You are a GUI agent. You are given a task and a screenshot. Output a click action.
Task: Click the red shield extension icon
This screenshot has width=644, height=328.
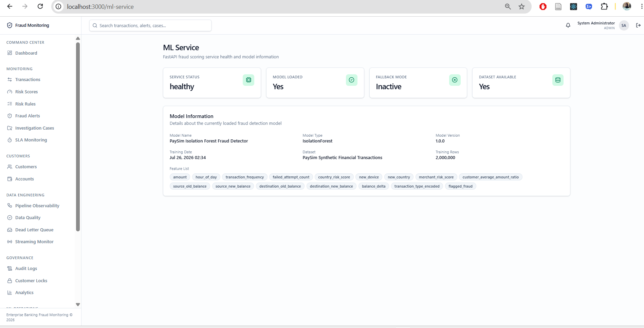[543, 6]
